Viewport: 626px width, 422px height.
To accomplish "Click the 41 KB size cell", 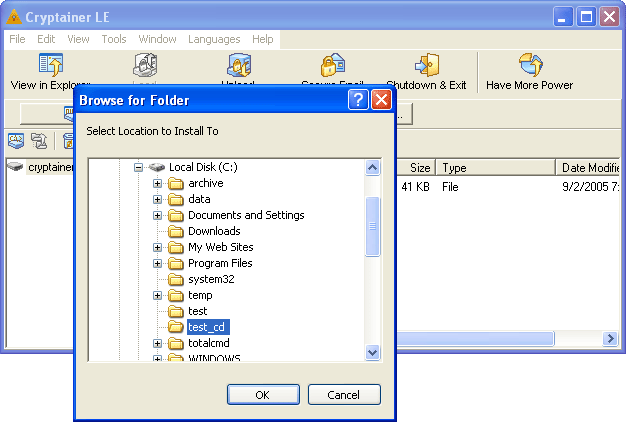I will tap(415, 187).
